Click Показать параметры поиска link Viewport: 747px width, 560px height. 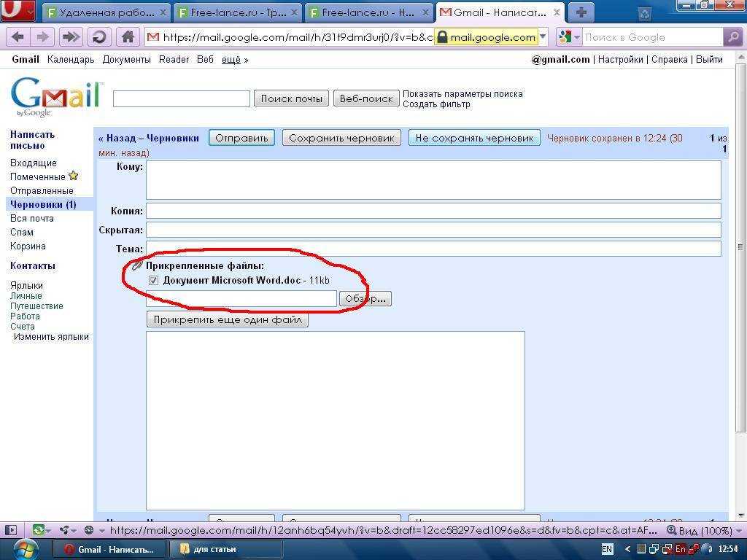pyautogui.click(x=462, y=94)
